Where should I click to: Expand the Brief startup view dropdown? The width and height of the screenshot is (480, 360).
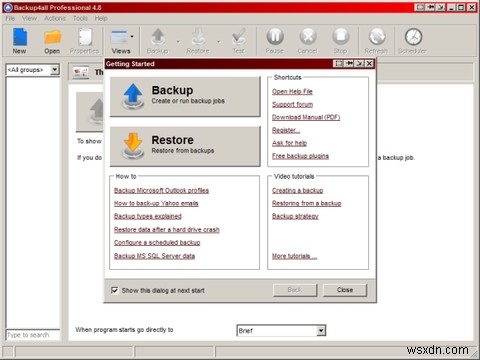(321, 331)
